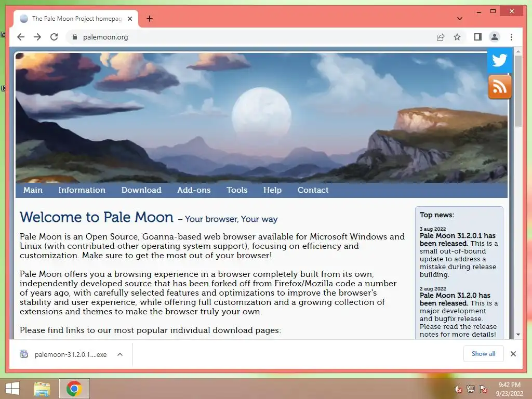Click the 2 aug 2022 news date
This screenshot has width=532, height=399.
point(433,289)
